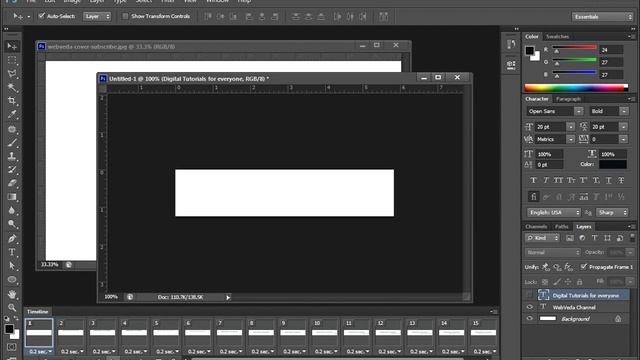Toggle Faux Italic in Character panel

point(546,180)
